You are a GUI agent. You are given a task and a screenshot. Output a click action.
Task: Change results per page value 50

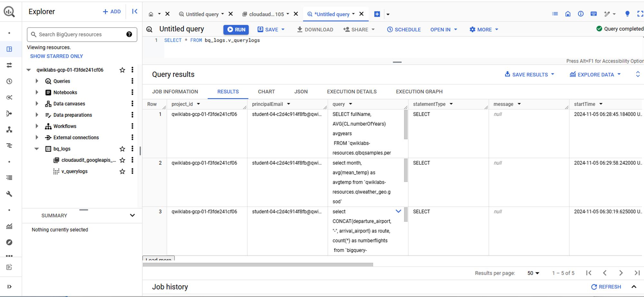click(x=533, y=273)
